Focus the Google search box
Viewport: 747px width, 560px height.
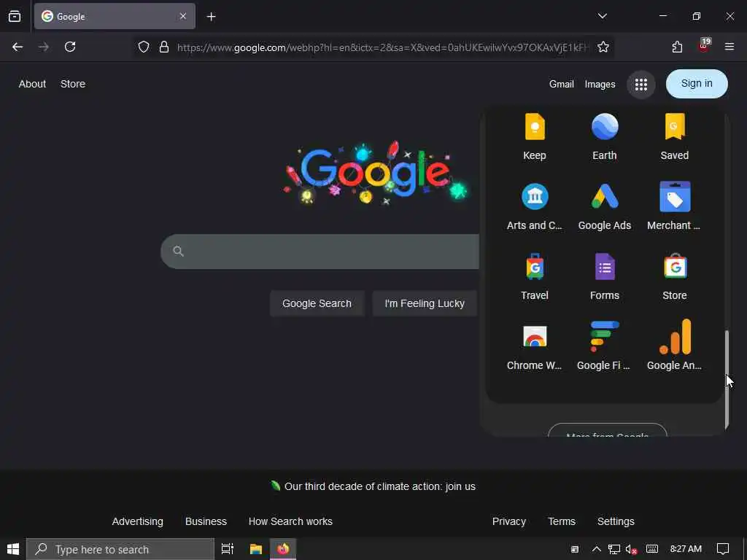[320, 252]
